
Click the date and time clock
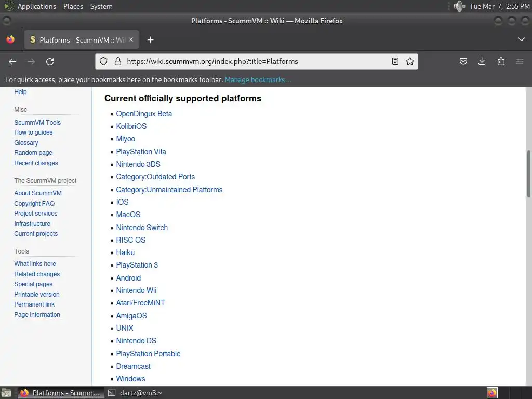pyautogui.click(x=499, y=6)
